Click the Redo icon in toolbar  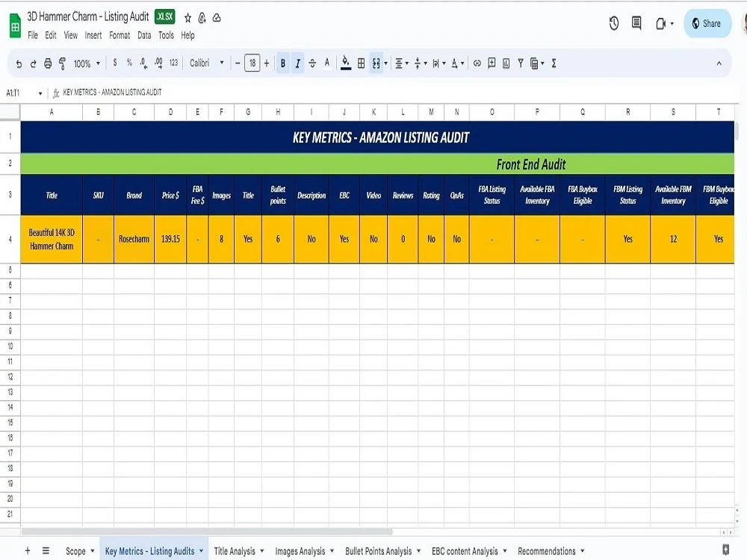pyautogui.click(x=33, y=63)
